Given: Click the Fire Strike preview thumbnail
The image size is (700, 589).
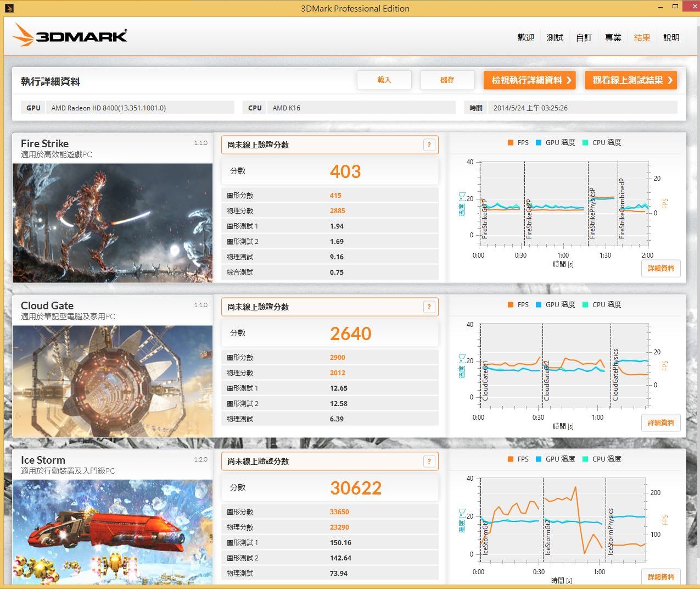Looking at the screenshot, I should pos(113,223).
